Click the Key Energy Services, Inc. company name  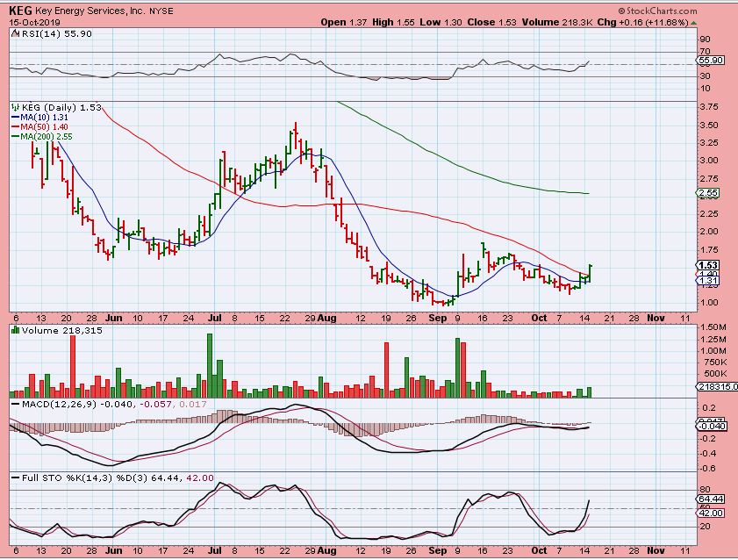tap(90, 11)
